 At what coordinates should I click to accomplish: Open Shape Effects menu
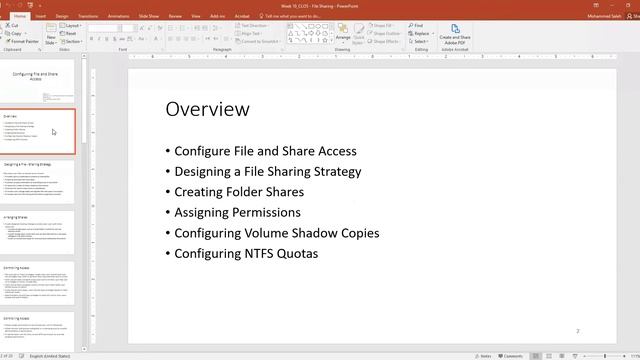383,42
